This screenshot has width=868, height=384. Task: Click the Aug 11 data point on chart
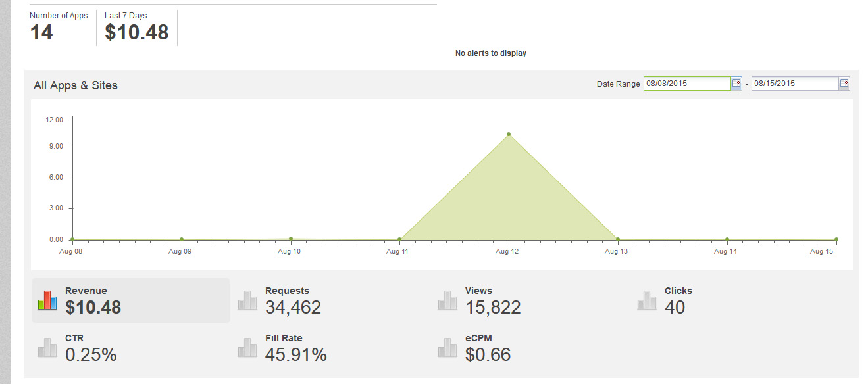(399, 239)
